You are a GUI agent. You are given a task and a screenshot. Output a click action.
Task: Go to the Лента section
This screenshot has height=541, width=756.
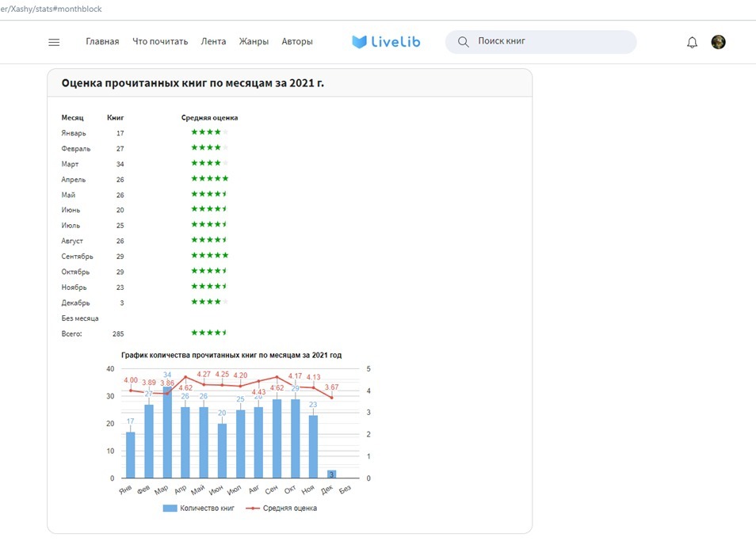[213, 42]
